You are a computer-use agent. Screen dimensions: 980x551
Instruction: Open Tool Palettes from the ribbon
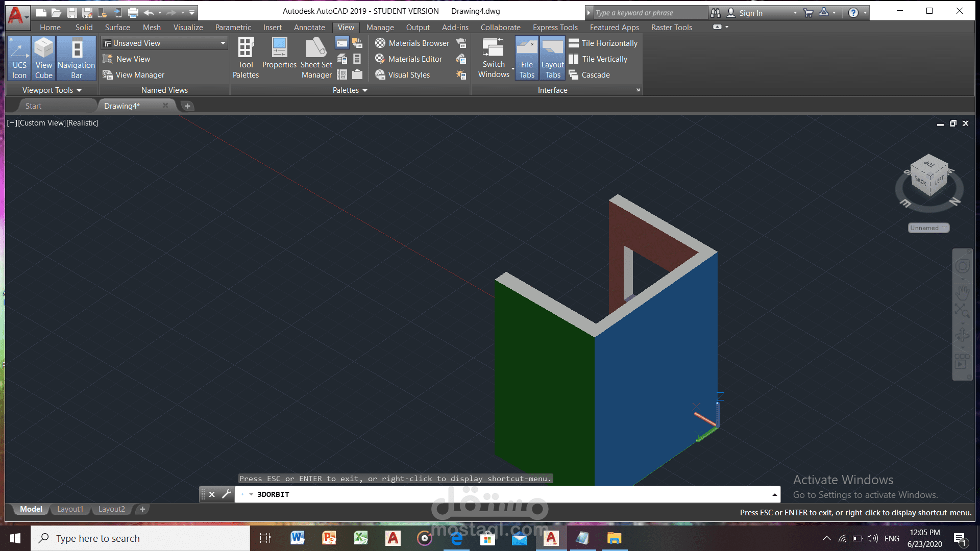[x=246, y=58]
